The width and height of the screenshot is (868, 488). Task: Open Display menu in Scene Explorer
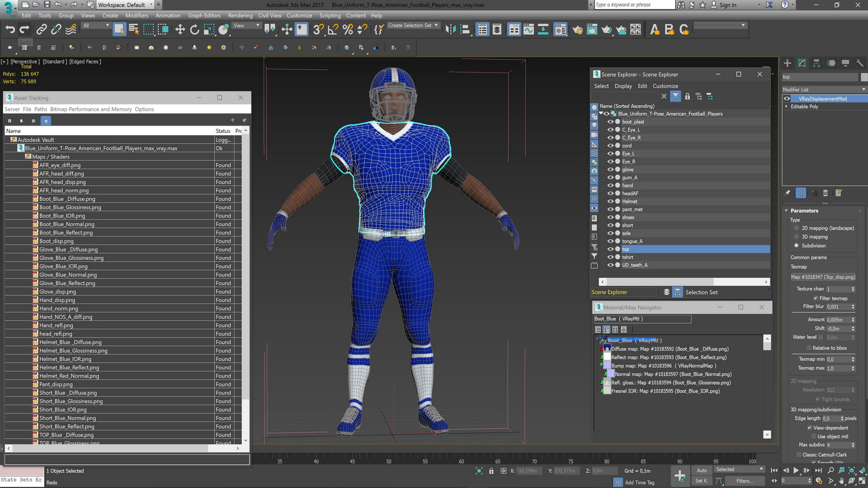(623, 86)
